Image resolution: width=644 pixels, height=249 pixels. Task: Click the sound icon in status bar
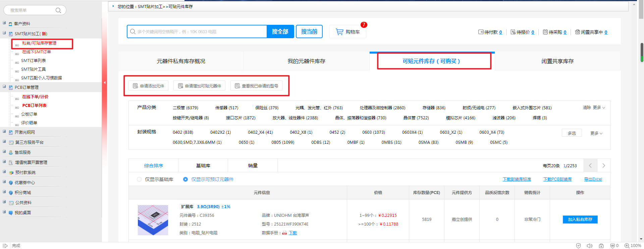589,246
